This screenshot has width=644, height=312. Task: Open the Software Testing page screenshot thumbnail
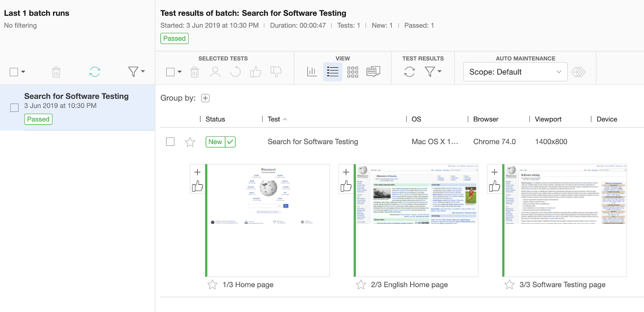(x=565, y=220)
